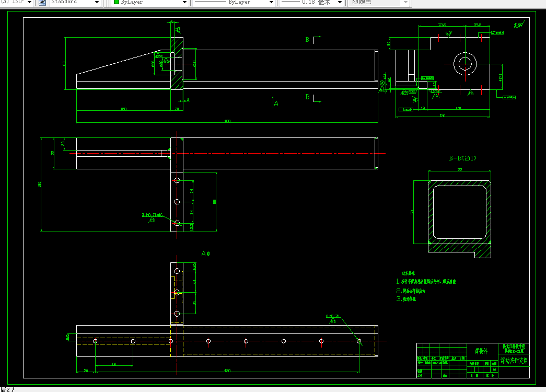Image resolution: width=546 pixels, height=392 pixels.
Task: Open the ISO dimension style dropdown
Action: tap(30, 2)
